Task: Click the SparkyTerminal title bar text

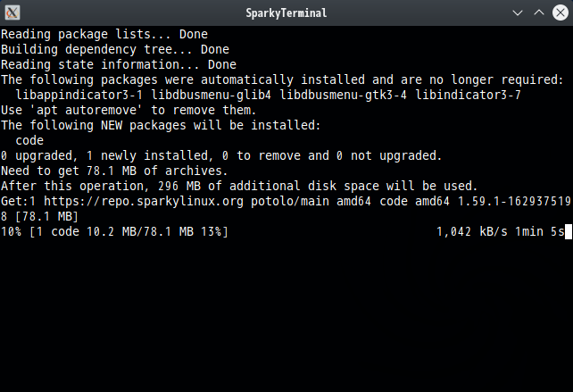Action: (286, 13)
